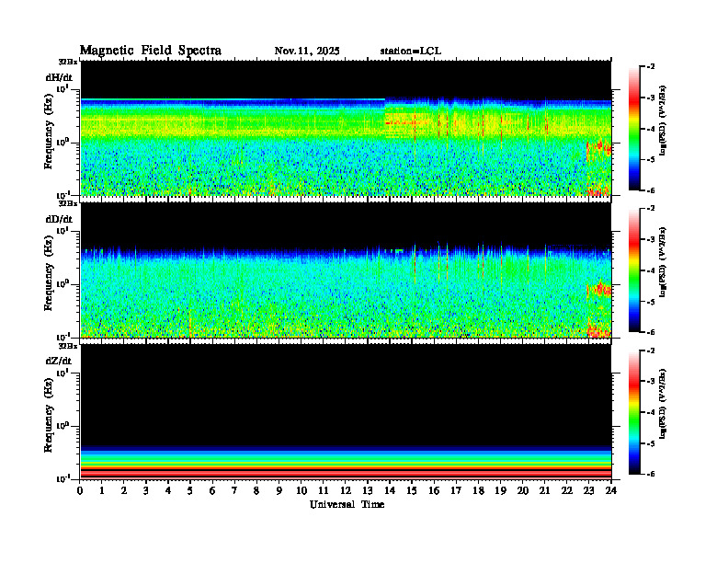Click hour tick label "1" on time axis

coord(102,491)
